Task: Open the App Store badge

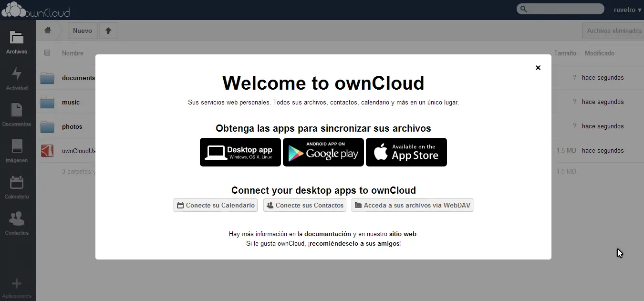Action: pyautogui.click(x=406, y=152)
